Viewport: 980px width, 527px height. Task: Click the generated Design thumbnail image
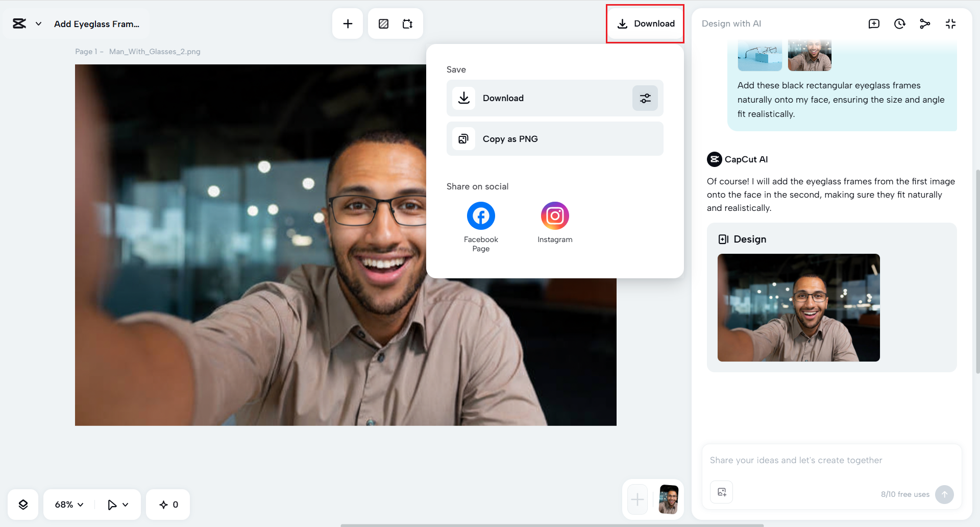[798, 307]
